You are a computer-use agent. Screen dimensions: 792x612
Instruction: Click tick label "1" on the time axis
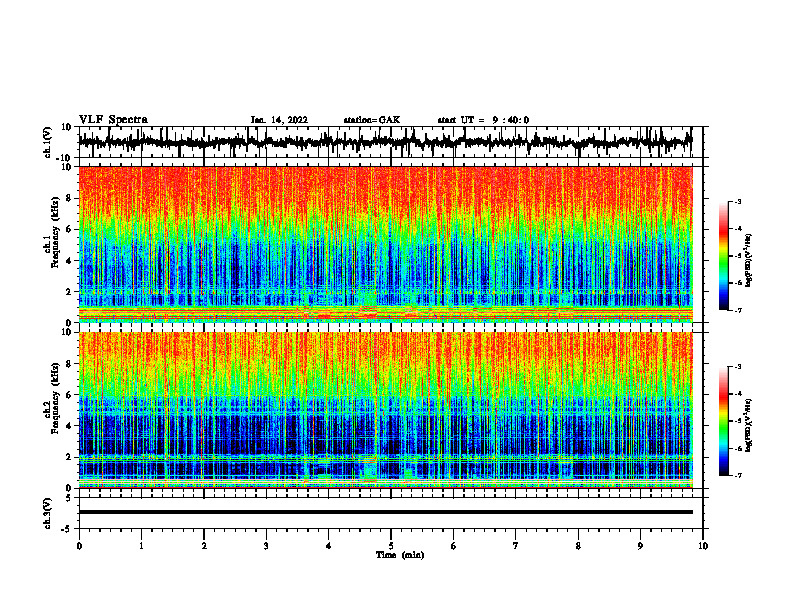(141, 546)
